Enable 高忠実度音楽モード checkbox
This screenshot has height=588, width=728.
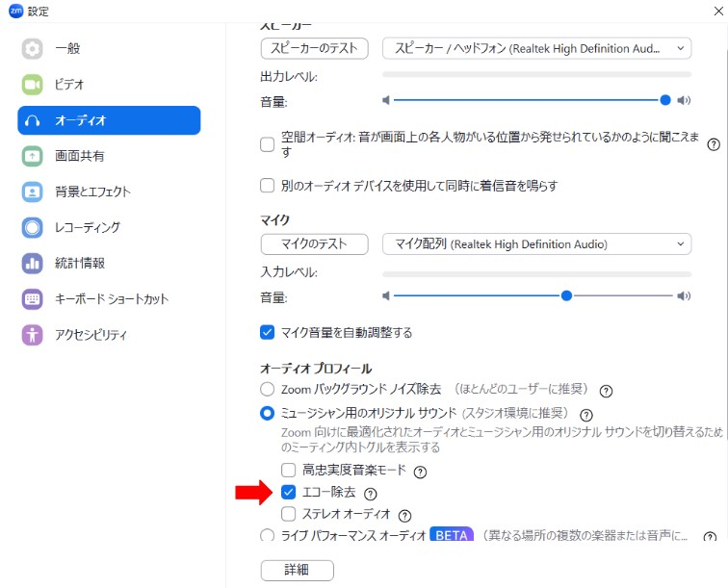pos(288,471)
